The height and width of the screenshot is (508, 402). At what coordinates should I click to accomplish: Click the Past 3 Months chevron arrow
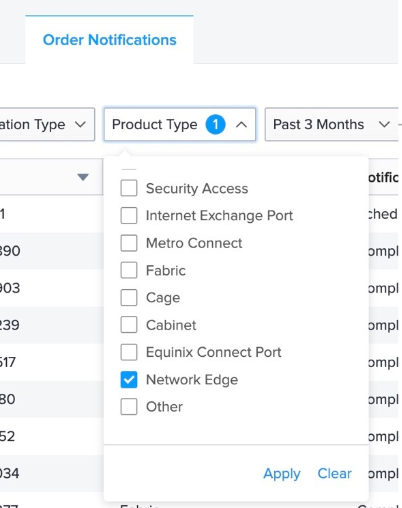click(384, 125)
